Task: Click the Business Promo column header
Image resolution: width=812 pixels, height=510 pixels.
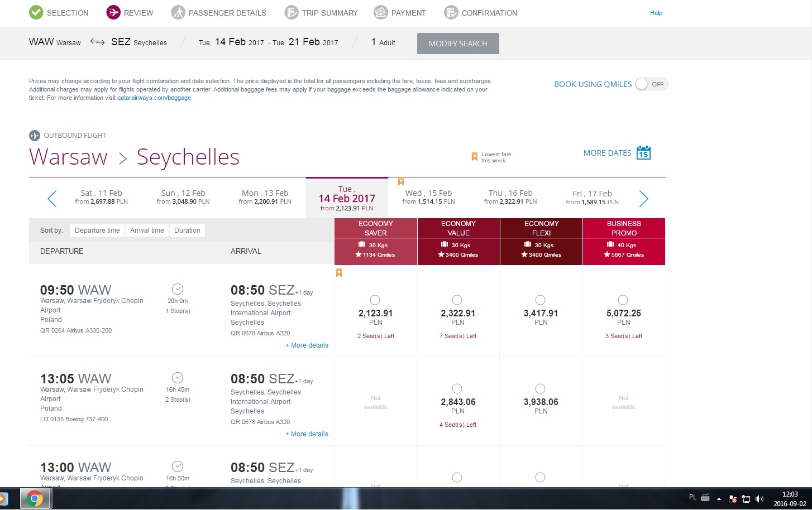Action: (624, 241)
